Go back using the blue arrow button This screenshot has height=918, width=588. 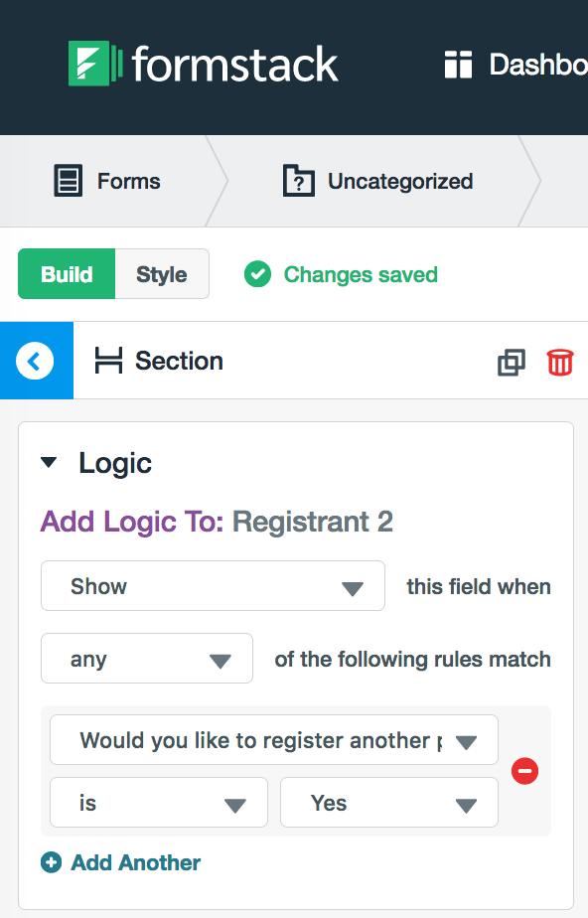[x=37, y=361]
